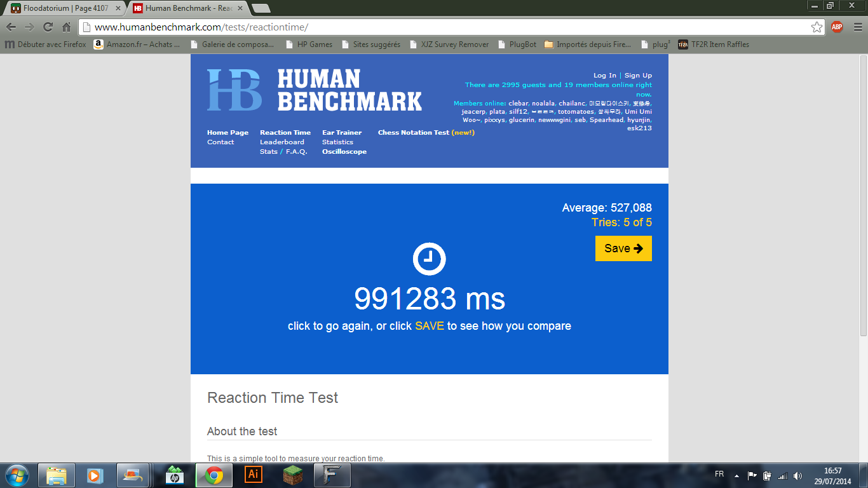This screenshot has width=868, height=488.
Task: Open the Chrome menu hamburger icon
Action: click(x=855, y=27)
